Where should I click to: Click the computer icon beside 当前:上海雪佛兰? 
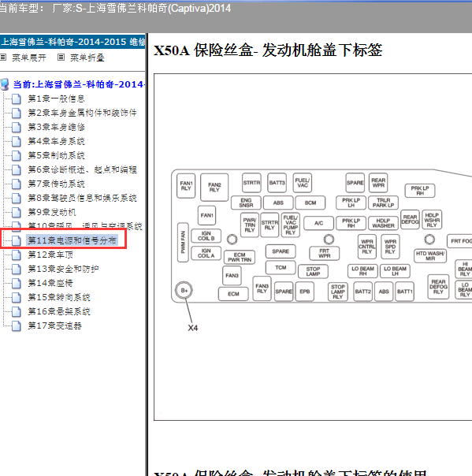pos(5,84)
